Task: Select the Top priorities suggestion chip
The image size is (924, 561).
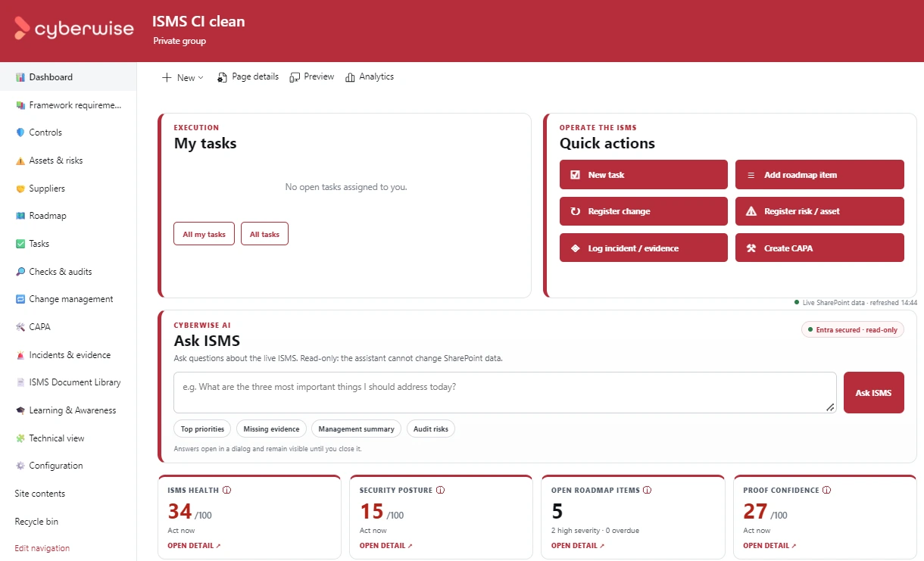Action: click(x=203, y=429)
